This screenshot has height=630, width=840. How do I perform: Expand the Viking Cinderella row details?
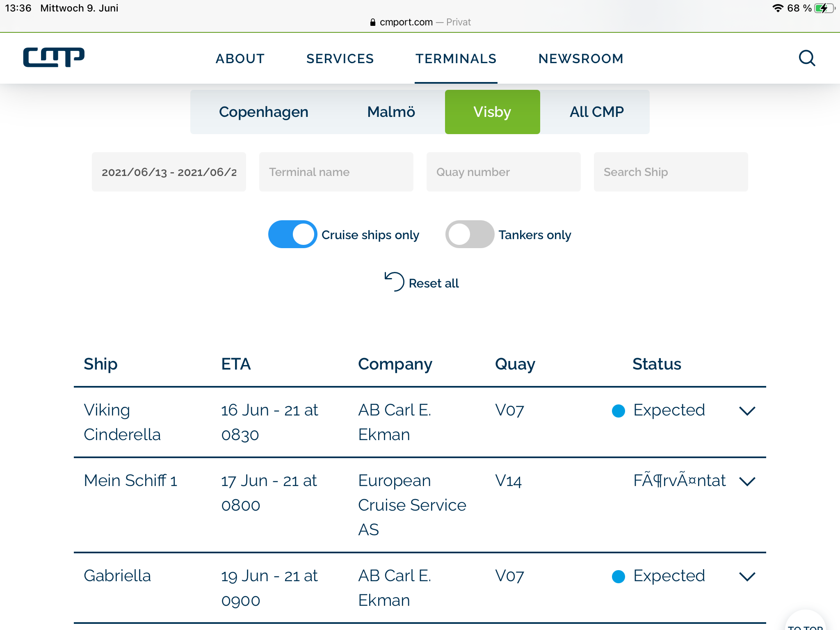(x=747, y=411)
